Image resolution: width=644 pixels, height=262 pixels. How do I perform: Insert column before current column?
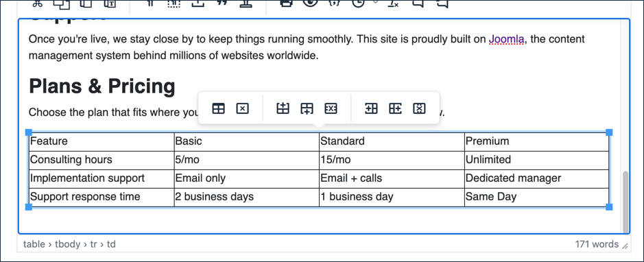[x=371, y=108]
